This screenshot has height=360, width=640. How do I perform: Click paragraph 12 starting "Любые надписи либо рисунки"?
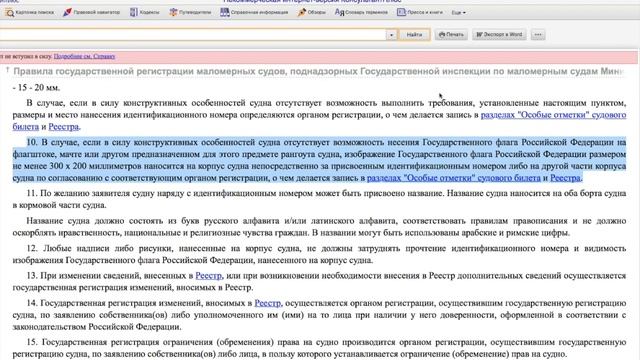click(319, 254)
